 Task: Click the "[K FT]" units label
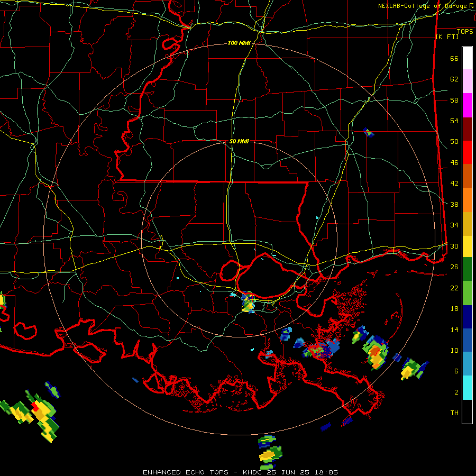447,37
